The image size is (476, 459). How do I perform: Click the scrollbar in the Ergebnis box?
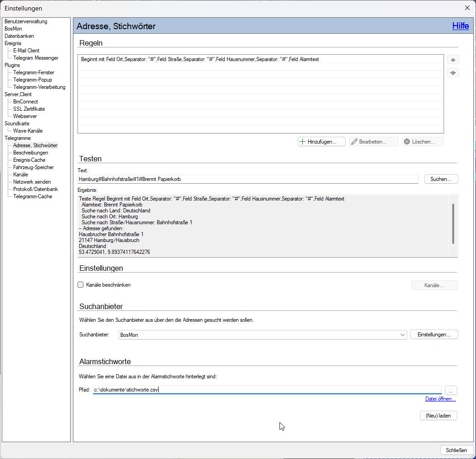coord(453,224)
